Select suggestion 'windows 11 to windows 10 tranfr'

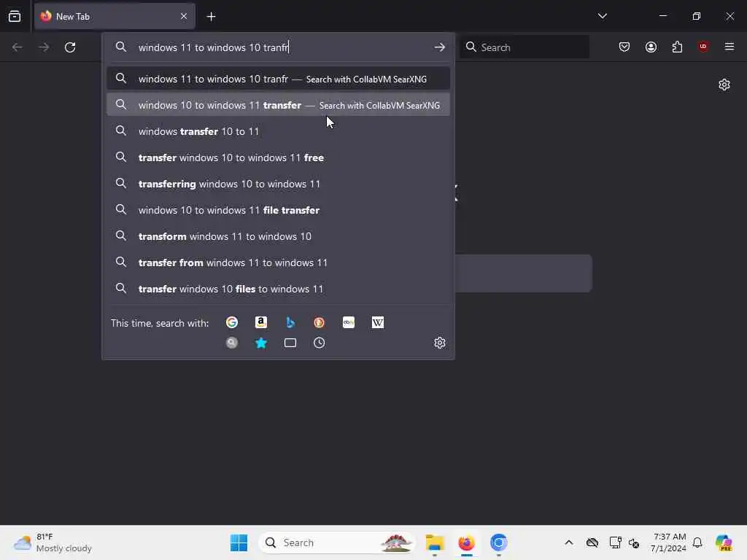point(278,79)
